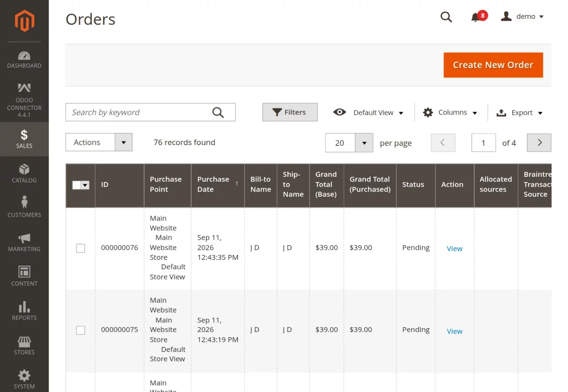Click the previous page arrow button
Viewport: 568px width, 392px height.
pyautogui.click(x=443, y=142)
